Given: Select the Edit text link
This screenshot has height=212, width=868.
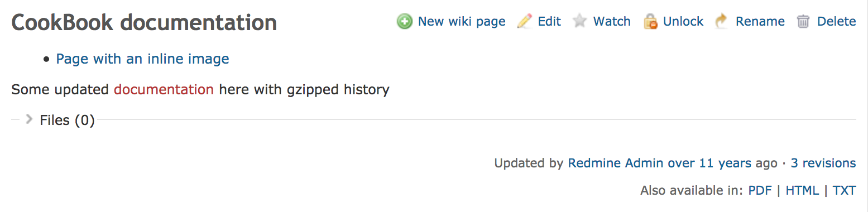Looking at the screenshot, I should pyautogui.click(x=549, y=22).
